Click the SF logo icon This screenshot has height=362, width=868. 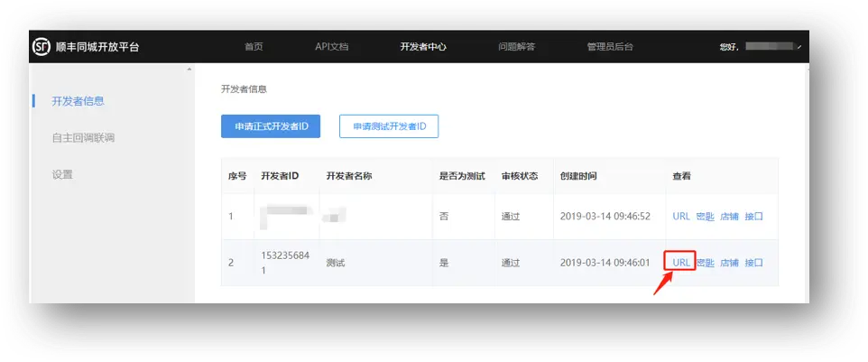tap(42, 47)
